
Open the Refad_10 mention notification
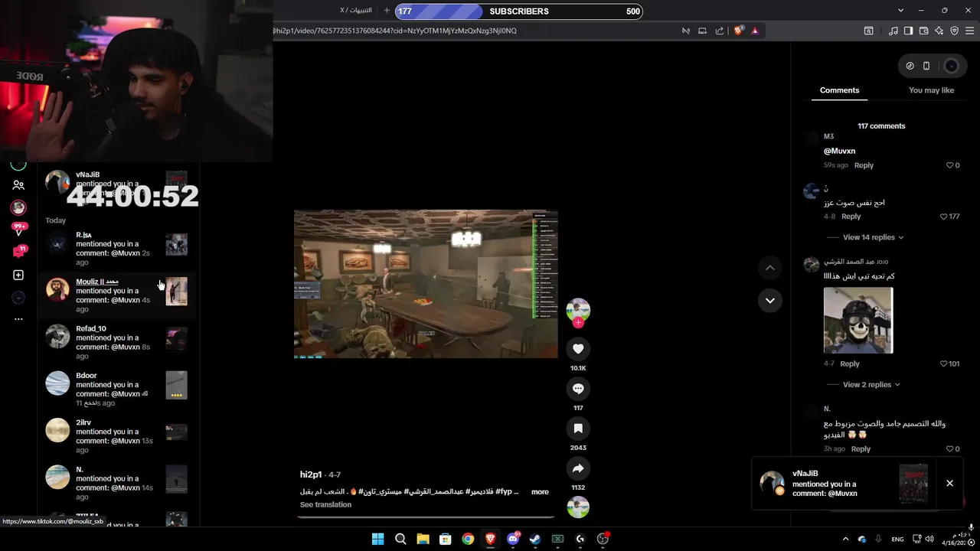(x=116, y=342)
